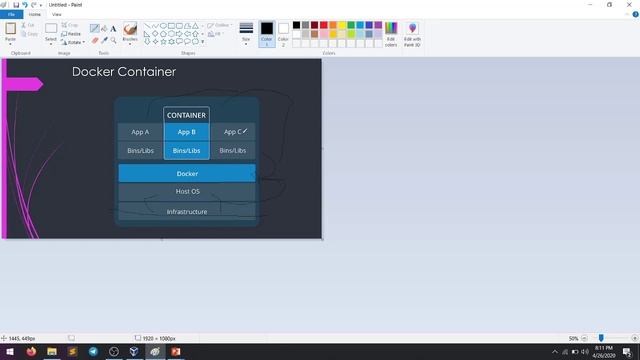Expand the Shapes gallery more arrow
The height and width of the screenshot is (360, 640).
click(202, 42)
